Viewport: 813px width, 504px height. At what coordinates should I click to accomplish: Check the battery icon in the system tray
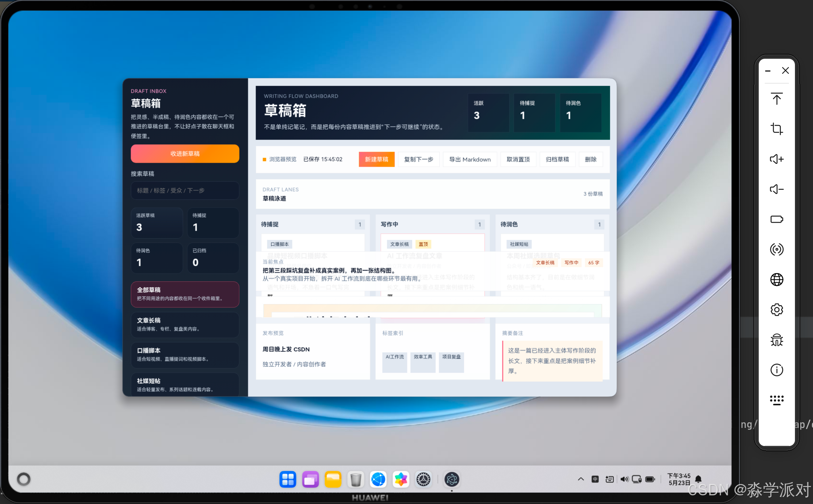click(650, 479)
